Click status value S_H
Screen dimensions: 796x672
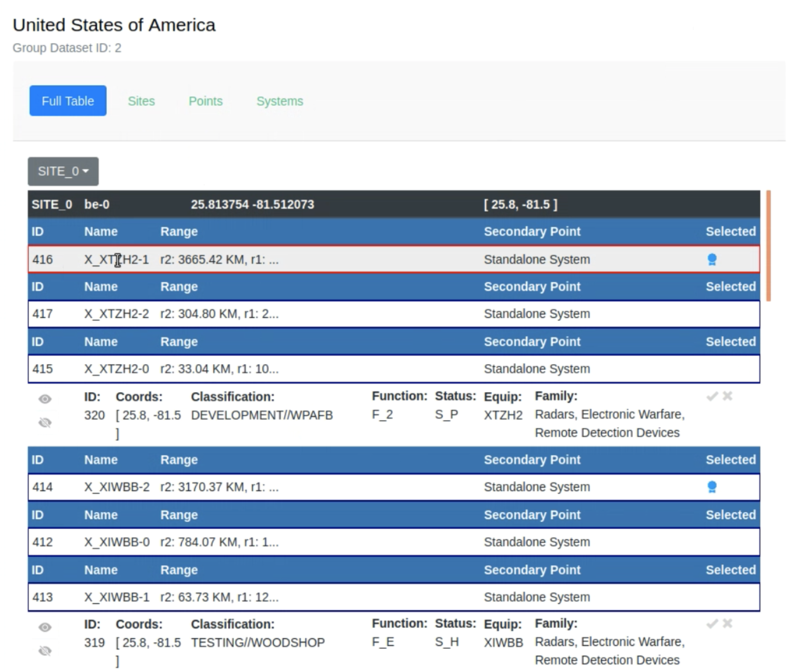447,642
